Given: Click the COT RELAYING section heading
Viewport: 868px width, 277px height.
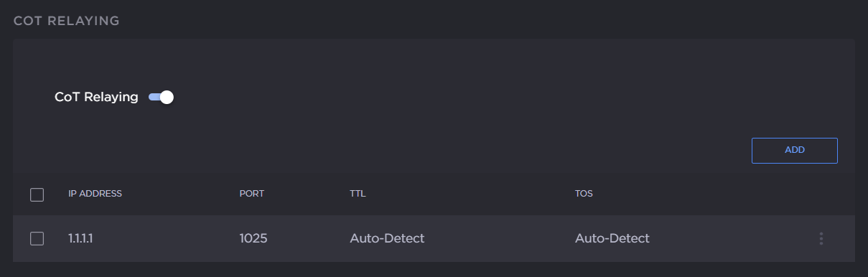Looking at the screenshot, I should 66,21.
